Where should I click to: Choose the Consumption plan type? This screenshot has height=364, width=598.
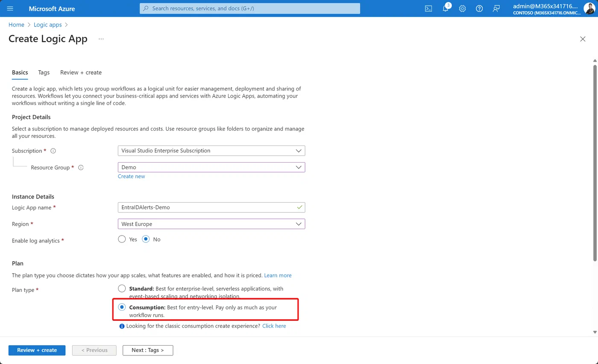[122, 307]
